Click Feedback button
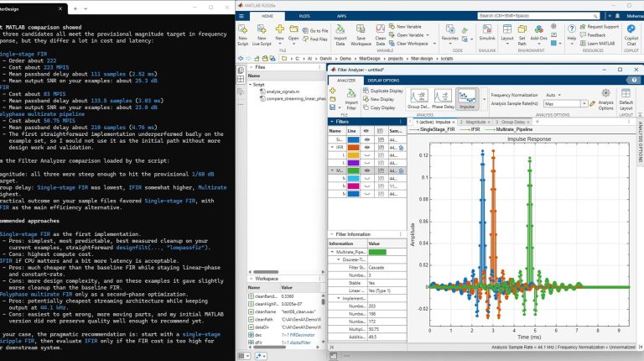 pyautogui.click(x=593, y=35)
